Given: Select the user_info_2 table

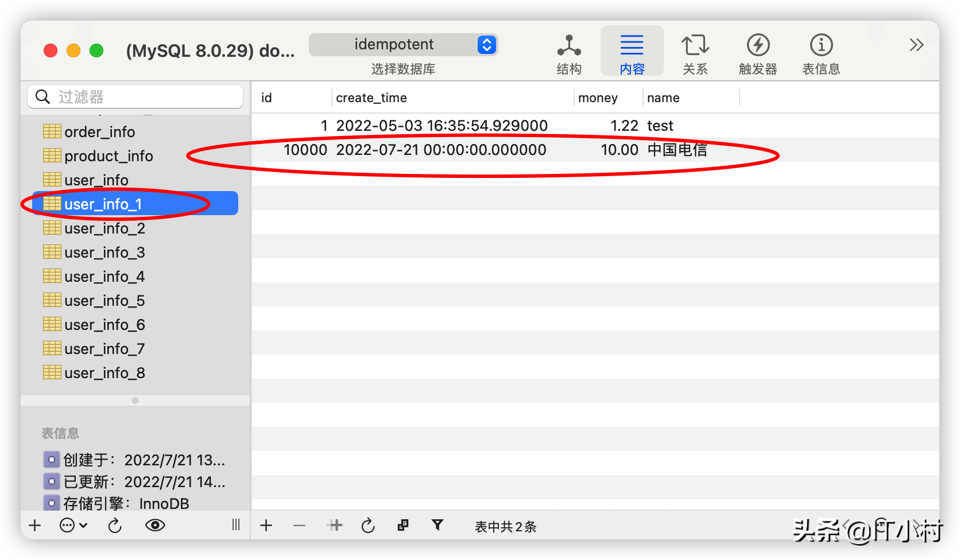Looking at the screenshot, I should pyautogui.click(x=136, y=228).
